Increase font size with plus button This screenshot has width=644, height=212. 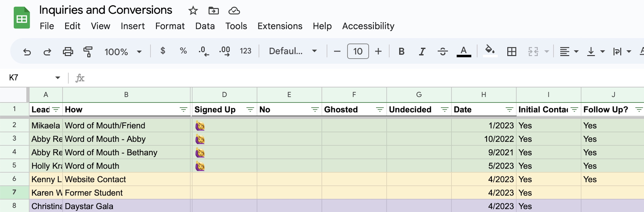coord(378,52)
